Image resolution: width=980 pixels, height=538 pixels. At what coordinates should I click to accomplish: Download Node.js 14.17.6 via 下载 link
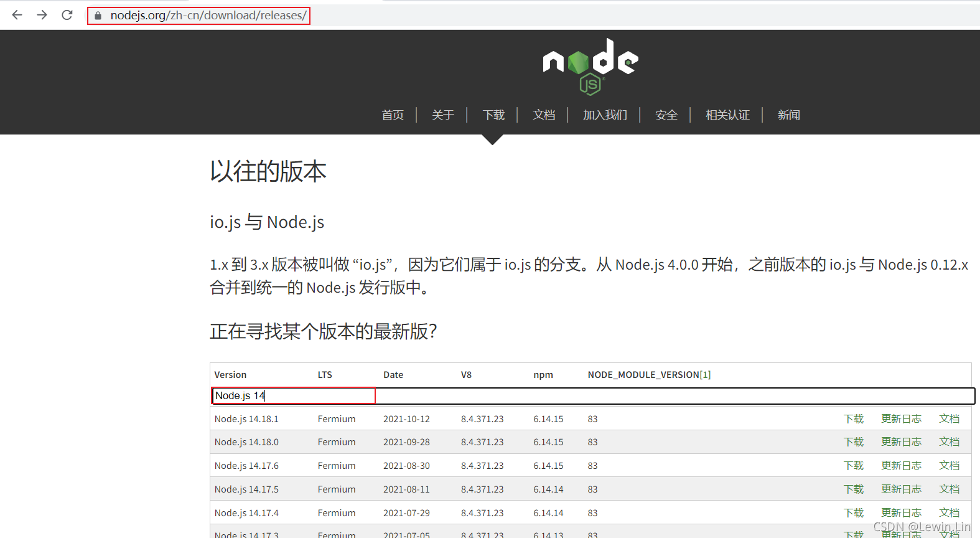(x=854, y=466)
